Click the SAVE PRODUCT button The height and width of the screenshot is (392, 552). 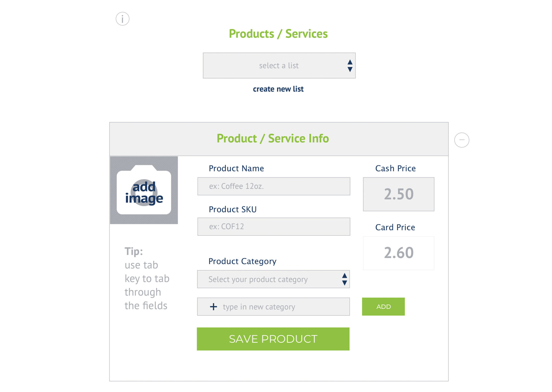(273, 339)
